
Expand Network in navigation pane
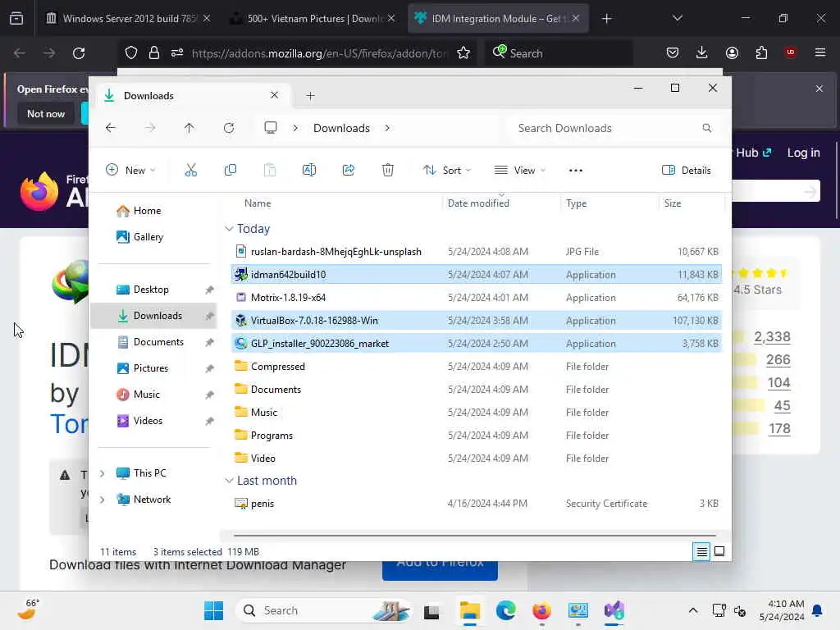103,500
